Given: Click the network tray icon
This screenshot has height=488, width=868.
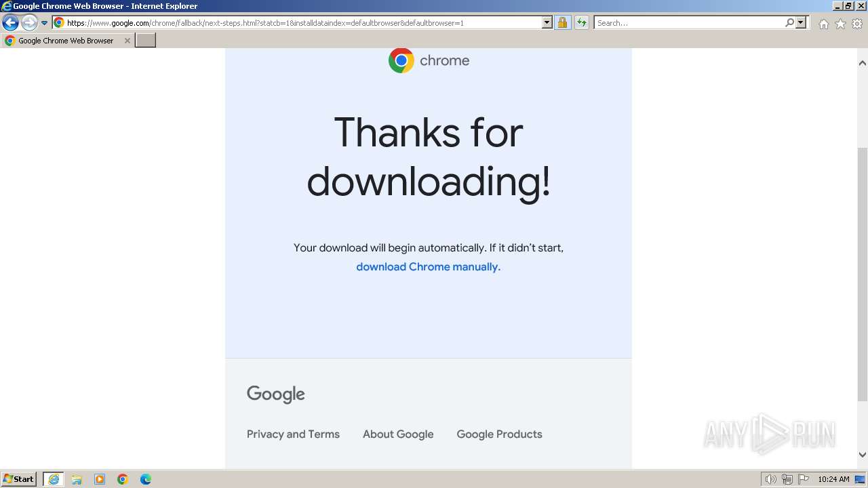Looking at the screenshot, I should (x=787, y=479).
